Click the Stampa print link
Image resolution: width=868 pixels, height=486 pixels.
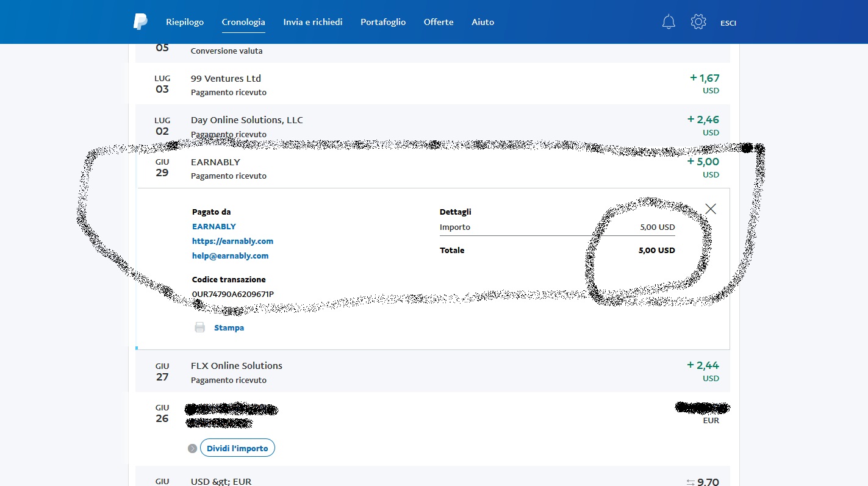point(229,327)
